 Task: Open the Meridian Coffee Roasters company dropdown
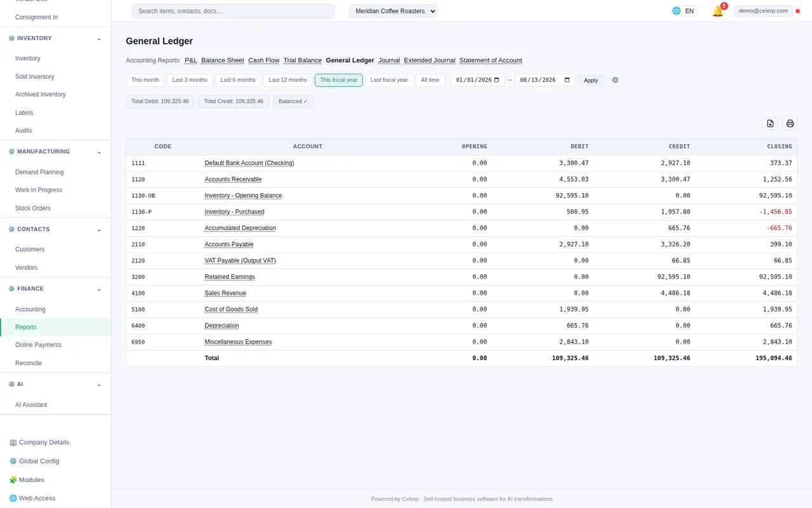pos(393,11)
